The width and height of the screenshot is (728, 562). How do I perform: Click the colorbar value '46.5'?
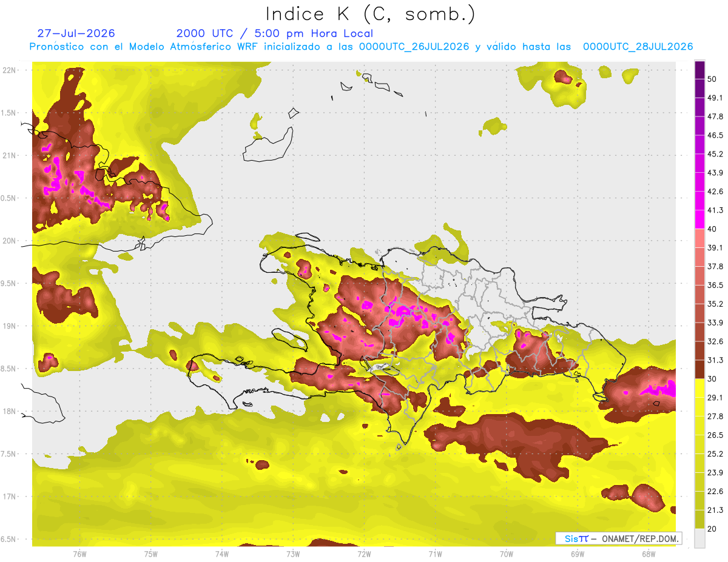pos(715,135)
